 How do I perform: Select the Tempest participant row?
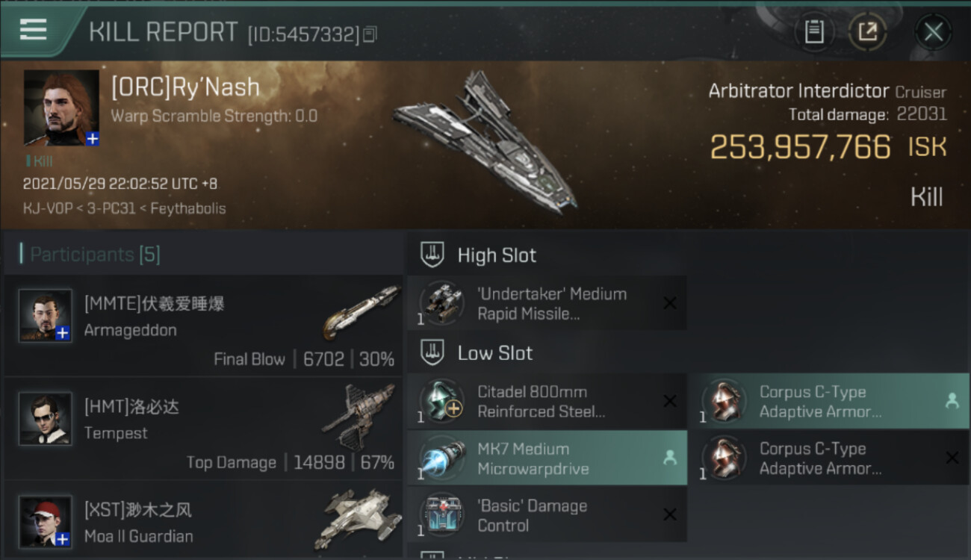[x=203, y=429]
